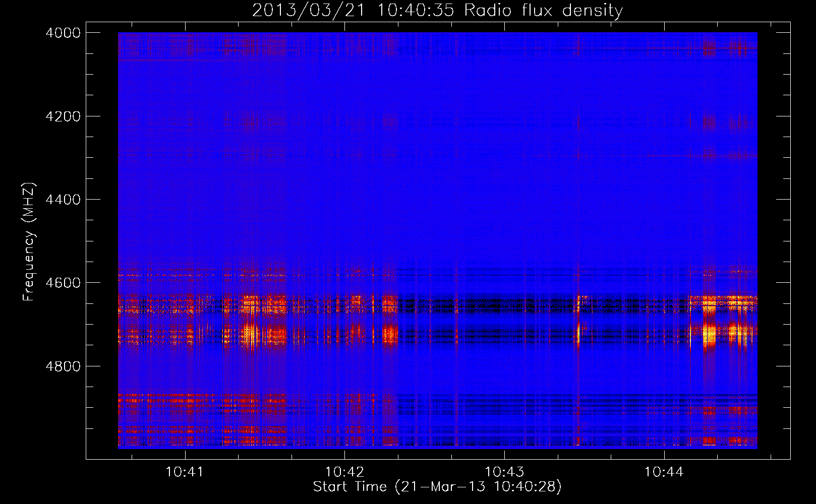Viewport: 816px width, 504px height.
Task: Click the 10:42 time tick label
Action: coord(344,472)
